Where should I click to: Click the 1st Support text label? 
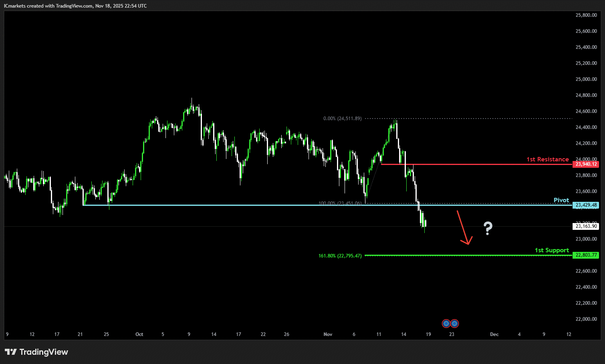pos(552,250)
